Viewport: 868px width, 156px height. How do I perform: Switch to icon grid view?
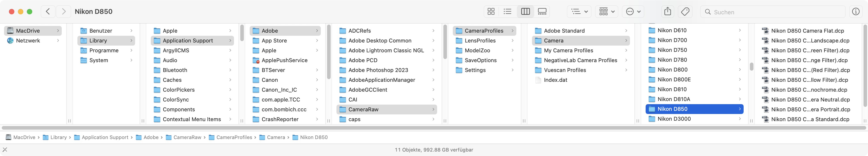[x=491, y=12]
